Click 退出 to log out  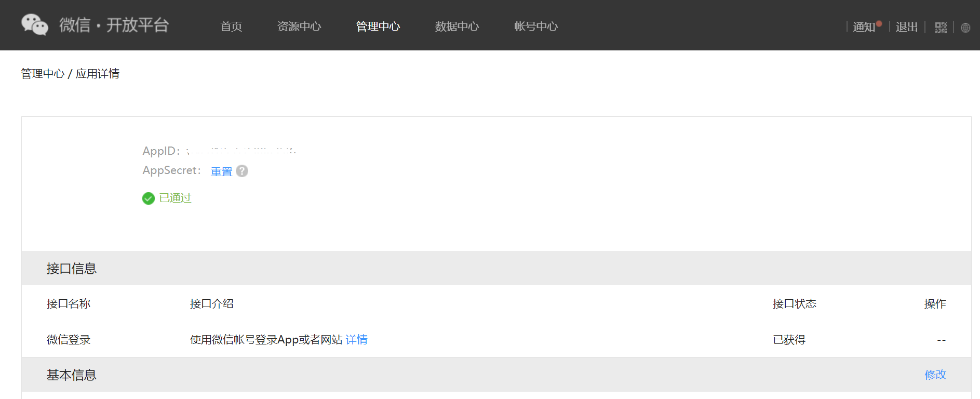pyautogui.click(x=907, y=27)
